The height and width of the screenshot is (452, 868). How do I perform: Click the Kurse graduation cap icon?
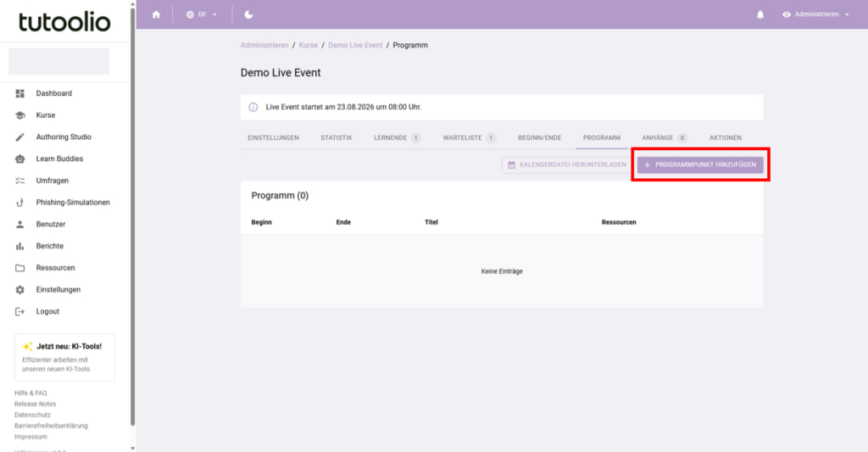coord(20,115)
